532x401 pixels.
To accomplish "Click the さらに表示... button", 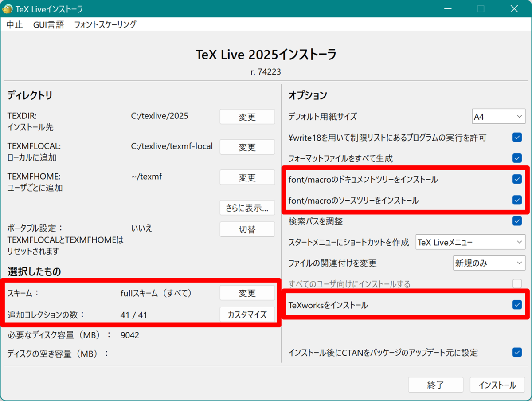I will (x=247, y=208).
